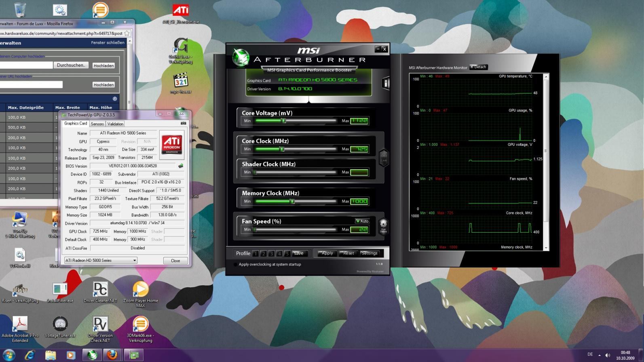Click the DE language indicator in the taskbar
This screenshot has height=362, width=644.
pos(590,354)
